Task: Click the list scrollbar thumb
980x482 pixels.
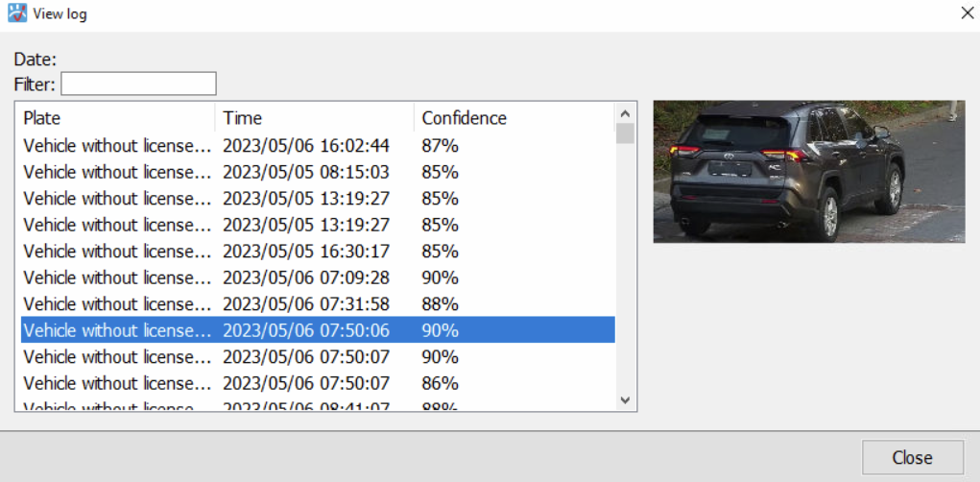Action: click(x=624, y=133)
